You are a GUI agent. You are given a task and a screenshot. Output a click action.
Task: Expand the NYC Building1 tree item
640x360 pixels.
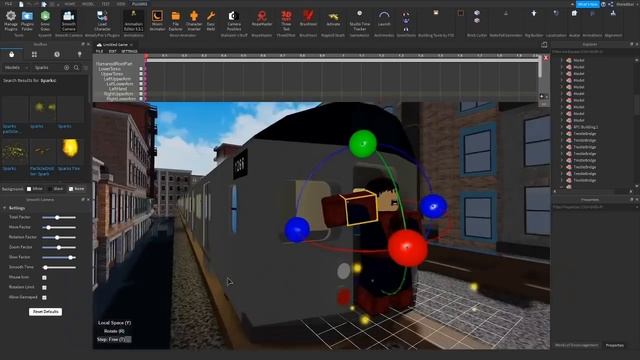click(562, 127)
